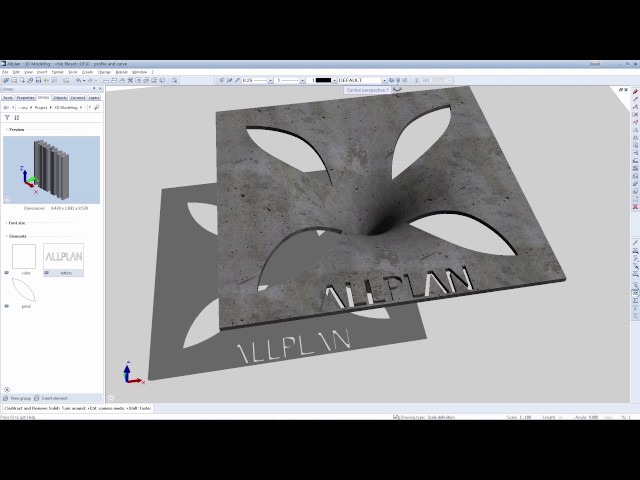Screen dimensions: 640x480
Task: Click the New group button
Action: point(17,398)
